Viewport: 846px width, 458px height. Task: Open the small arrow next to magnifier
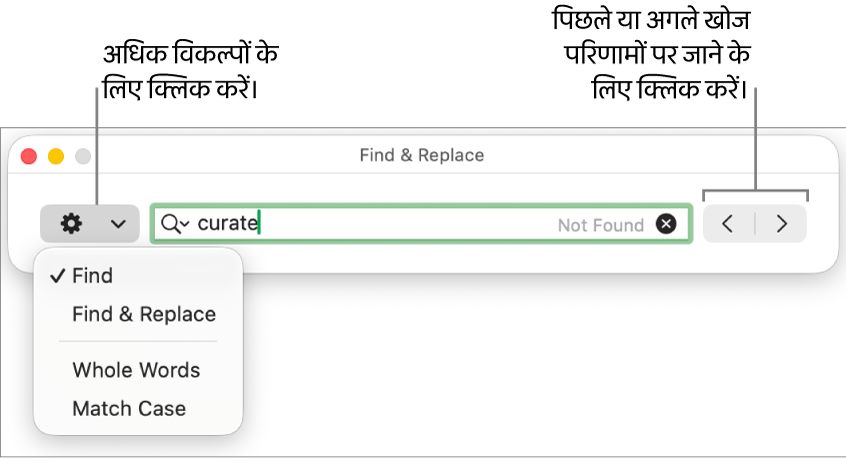pos(185,225)
